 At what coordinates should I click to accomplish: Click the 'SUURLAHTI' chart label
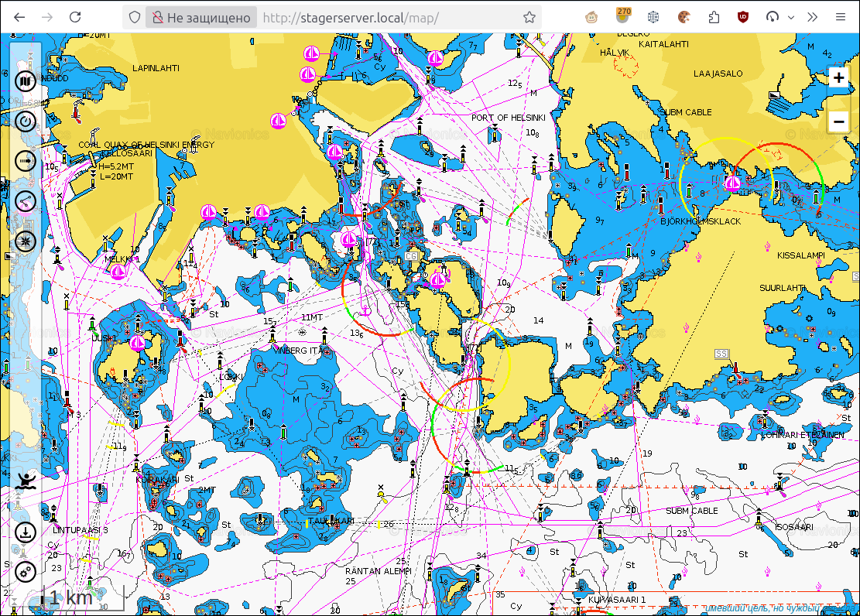click(783, 288)
